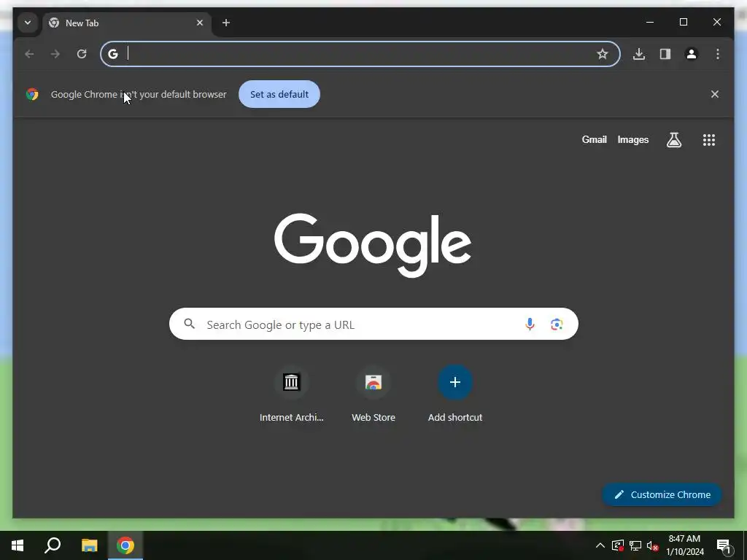Start voice search with microphone icon

click(x=530, y=324)
